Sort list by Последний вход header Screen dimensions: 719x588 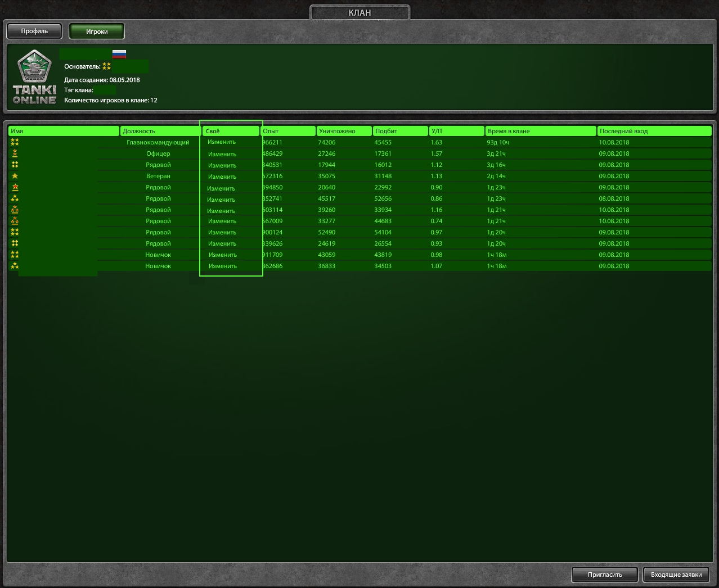pos(654,131)
